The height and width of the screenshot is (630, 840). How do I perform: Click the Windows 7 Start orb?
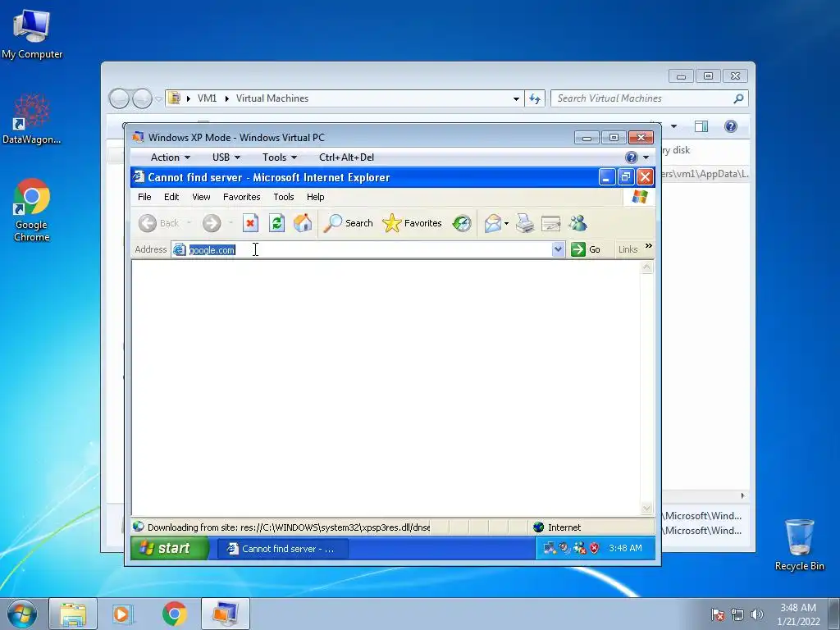tap(22, 614)
